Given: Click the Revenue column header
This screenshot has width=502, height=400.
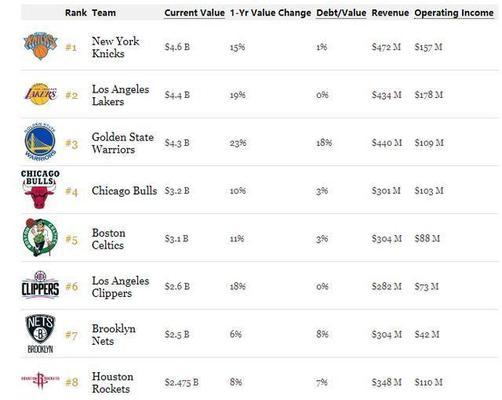Looking at the screenshot, I should point(390,13).
